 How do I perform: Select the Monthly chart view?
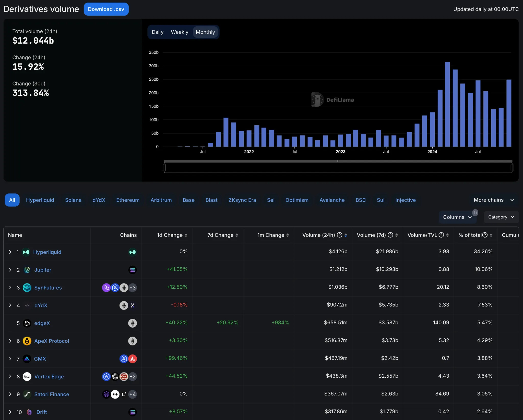[x=205, y=32]
